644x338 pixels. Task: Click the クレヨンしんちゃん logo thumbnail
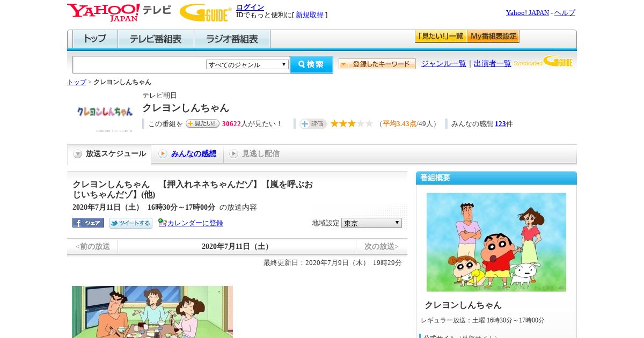[105, 113]
